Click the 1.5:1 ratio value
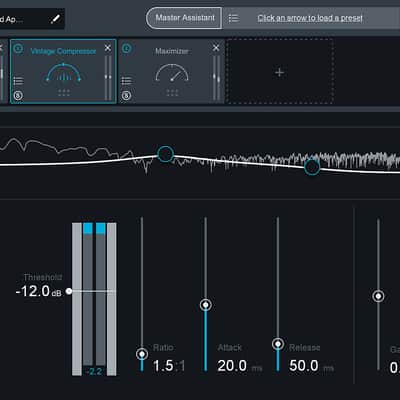The image size is (400, 400). [169, 366]
